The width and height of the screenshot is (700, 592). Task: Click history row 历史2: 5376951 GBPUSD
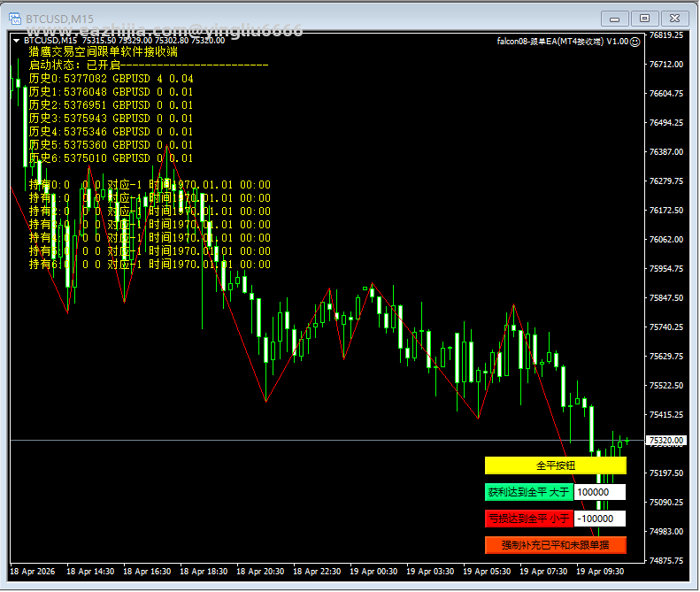(112, 105)
